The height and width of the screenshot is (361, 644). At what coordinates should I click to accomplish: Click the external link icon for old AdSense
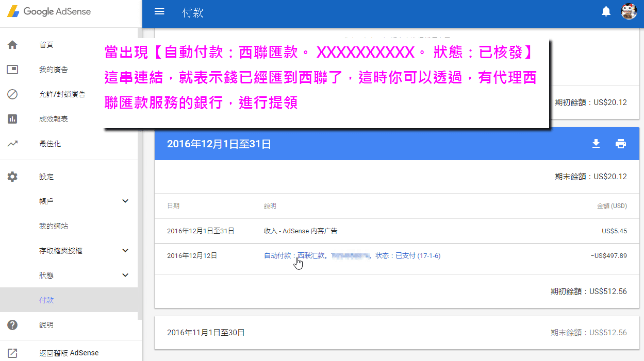[x=12, y=353]
